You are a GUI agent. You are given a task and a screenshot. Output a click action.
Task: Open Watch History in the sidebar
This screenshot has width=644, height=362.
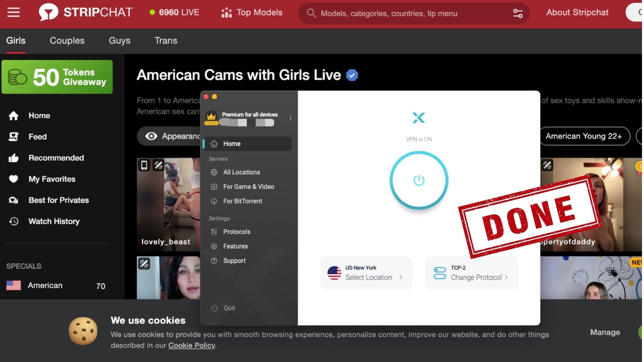54,221
